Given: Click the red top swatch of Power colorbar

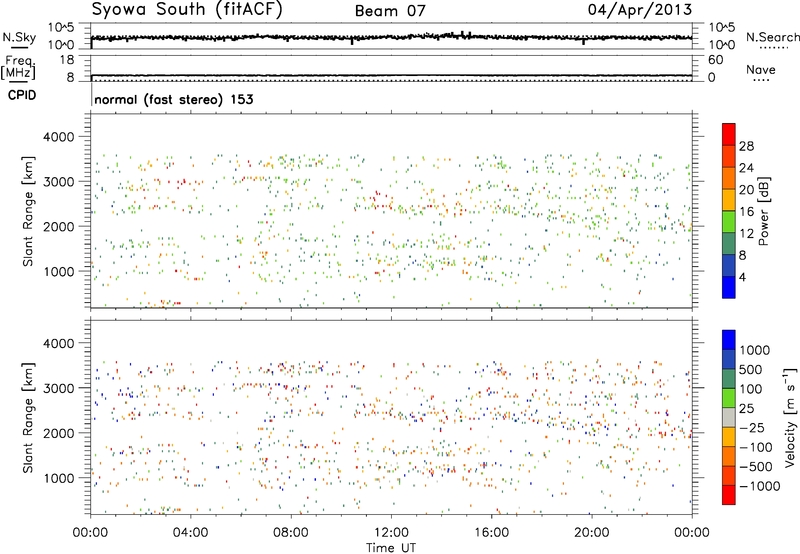Looking at the screenshot, I should pyautogui.click(x=729, y=134).
